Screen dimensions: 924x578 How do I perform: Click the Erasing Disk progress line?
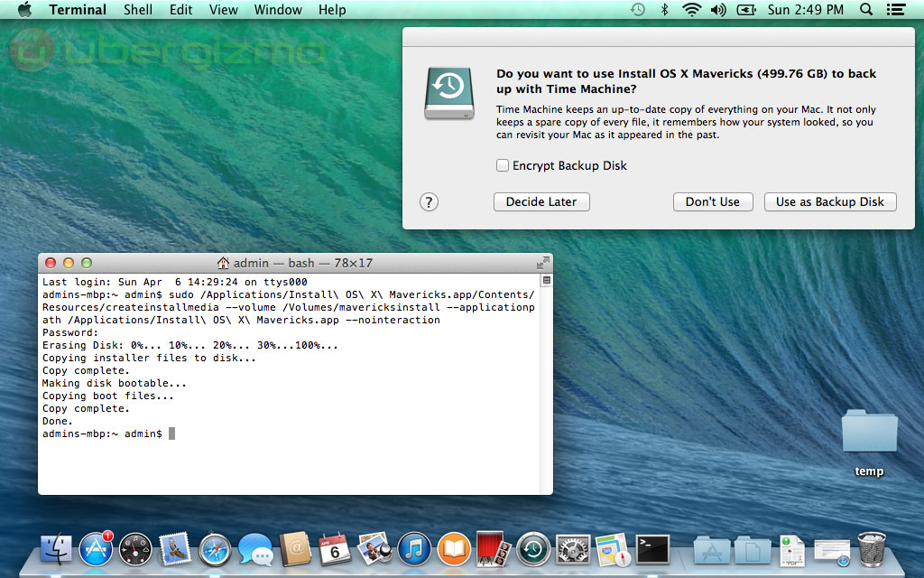190,346
